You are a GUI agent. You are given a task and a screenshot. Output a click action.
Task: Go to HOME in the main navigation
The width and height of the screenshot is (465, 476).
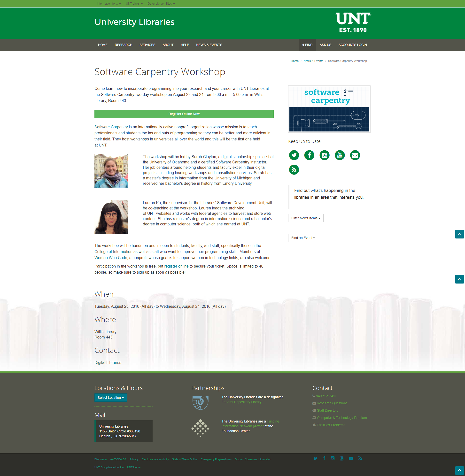tap(103, 45)
